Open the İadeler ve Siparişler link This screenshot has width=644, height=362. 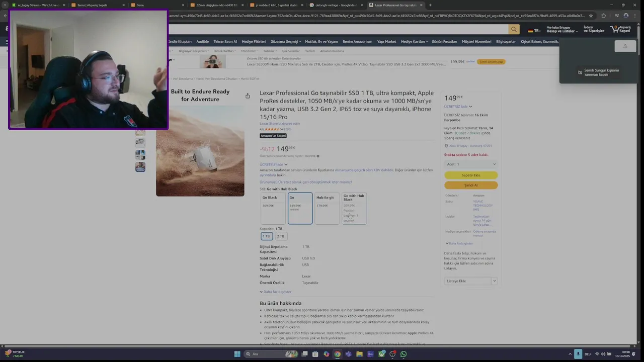pyautogui.click(x=594, y=30)
